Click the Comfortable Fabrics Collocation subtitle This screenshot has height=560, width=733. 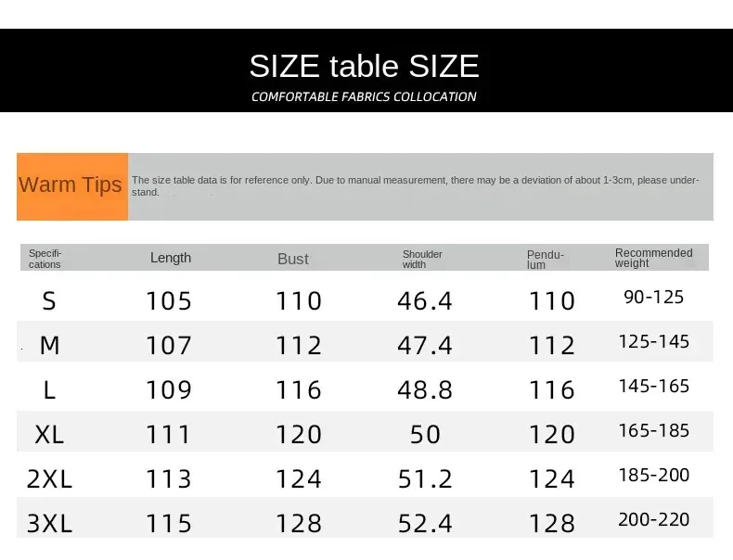pyautogui.click(x=364, y=96)
